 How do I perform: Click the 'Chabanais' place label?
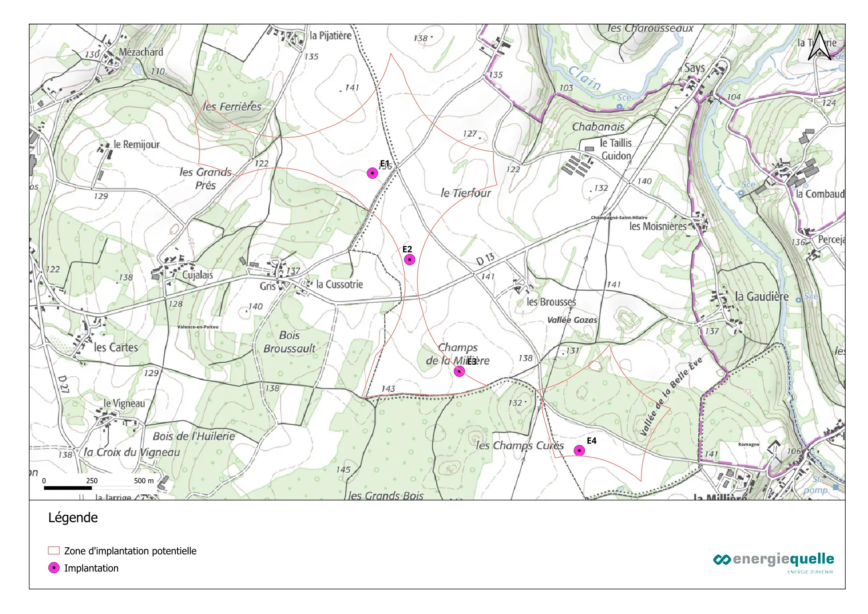click(x=598, y=127)
